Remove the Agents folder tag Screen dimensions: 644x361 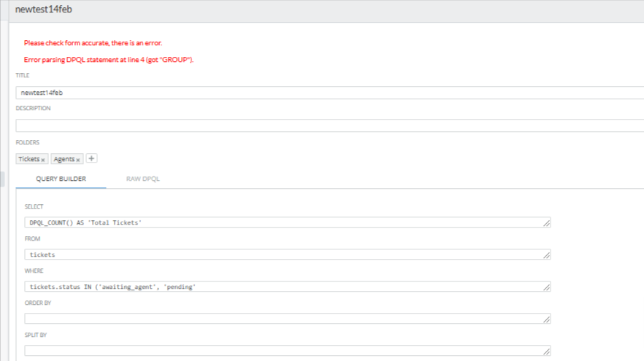click(x=78, y=160)
